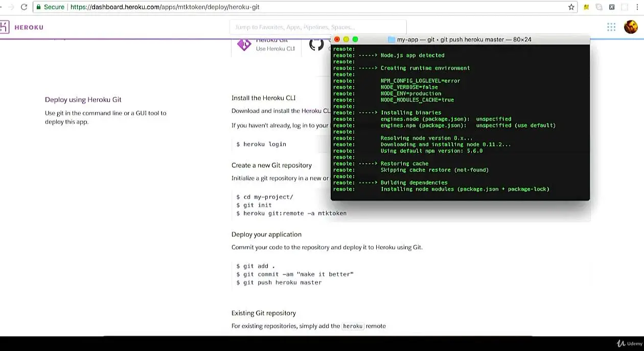This screenshot has height=351, width=644.
Task: Reload the page in the browser
Action: (24, 7)
